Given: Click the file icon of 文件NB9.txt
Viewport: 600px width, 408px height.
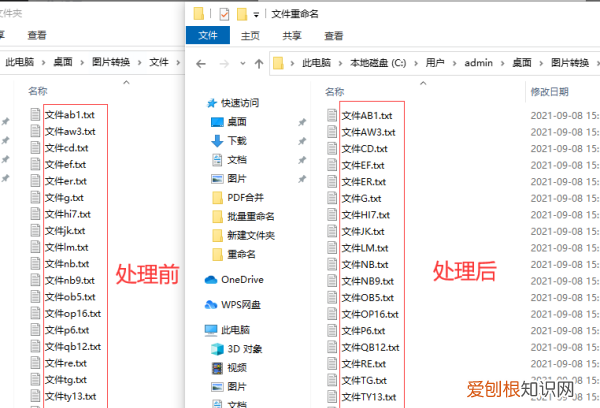Looking at the screenshot, I should (x=332, y=281).
